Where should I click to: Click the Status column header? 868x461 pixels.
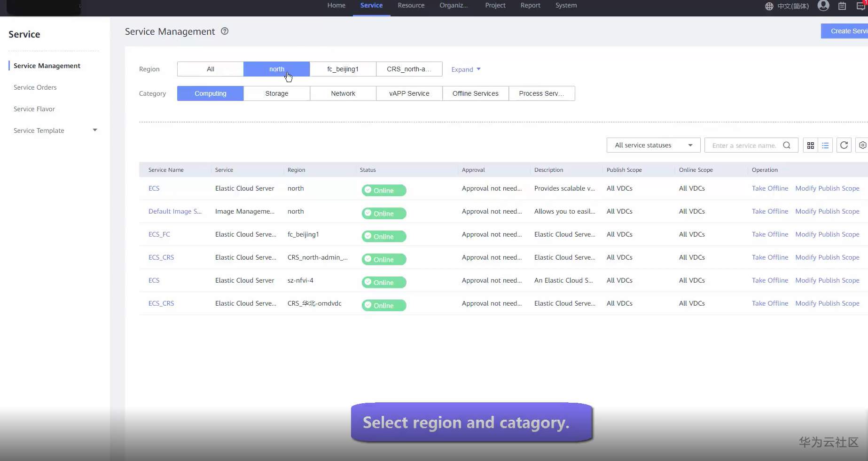tap(368, 170)
